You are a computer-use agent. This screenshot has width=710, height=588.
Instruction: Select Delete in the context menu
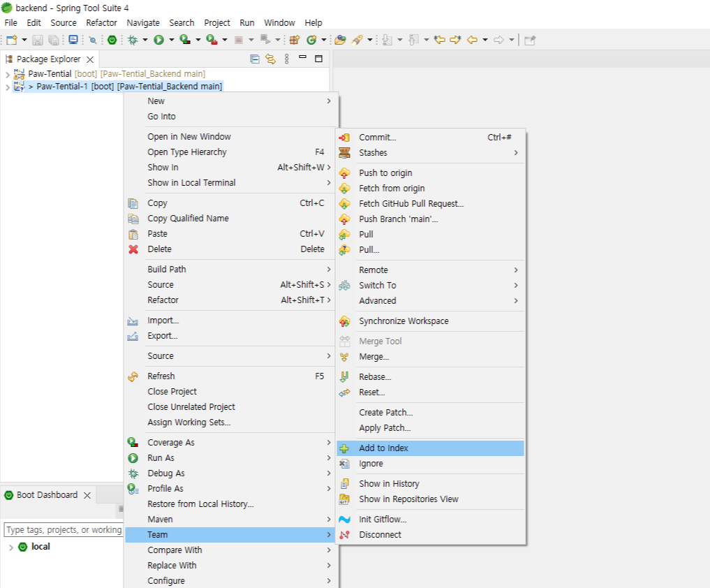tap(230, 249)
